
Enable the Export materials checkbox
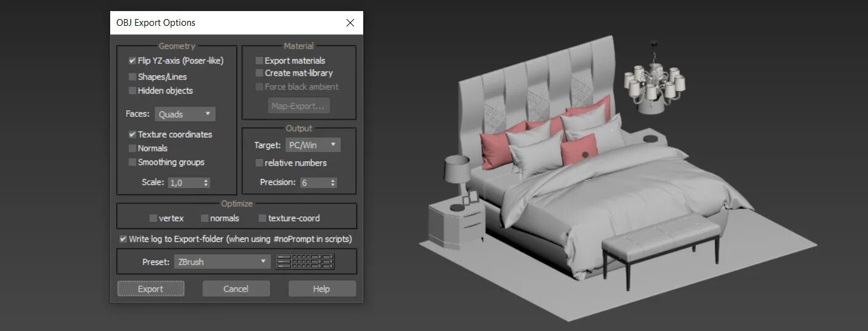[x=259, y=61]
